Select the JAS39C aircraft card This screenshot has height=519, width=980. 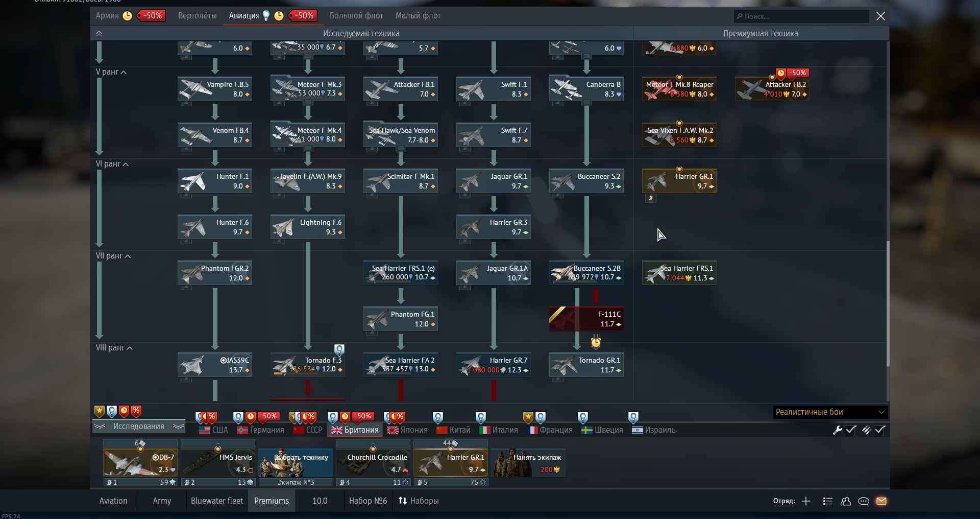click(x=215, y=365)
